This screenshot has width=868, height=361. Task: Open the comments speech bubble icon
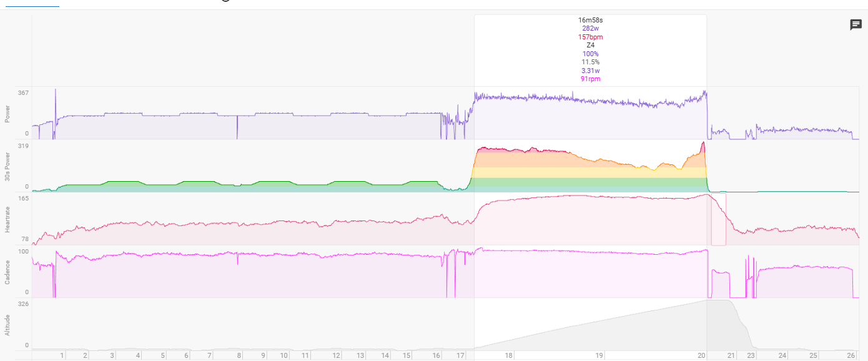click(856, 25)
